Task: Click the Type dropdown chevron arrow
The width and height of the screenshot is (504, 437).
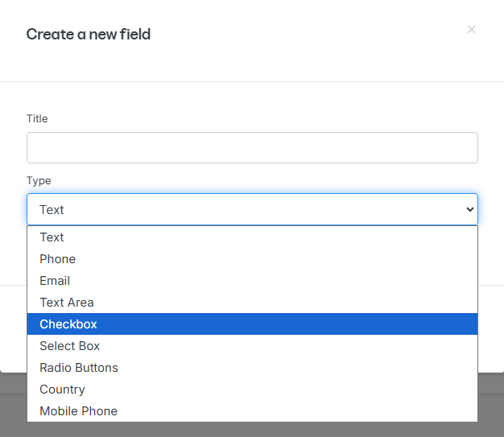Action: 470,209
